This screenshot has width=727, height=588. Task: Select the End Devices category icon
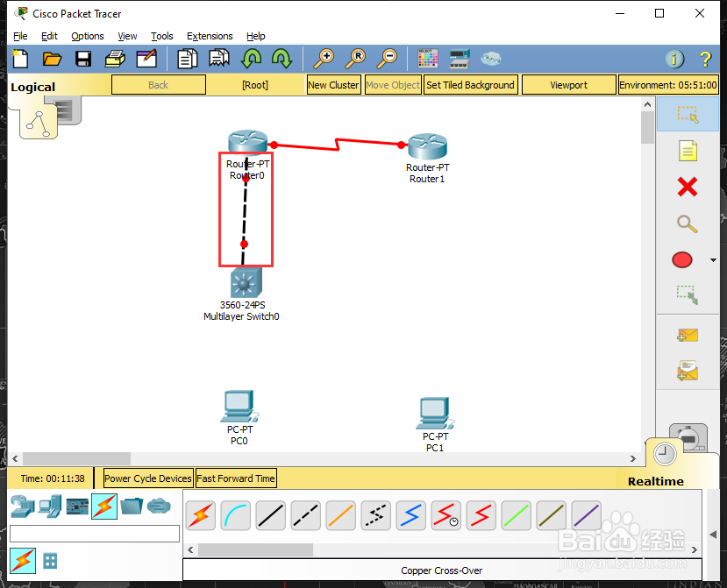(x=50, y=506)
